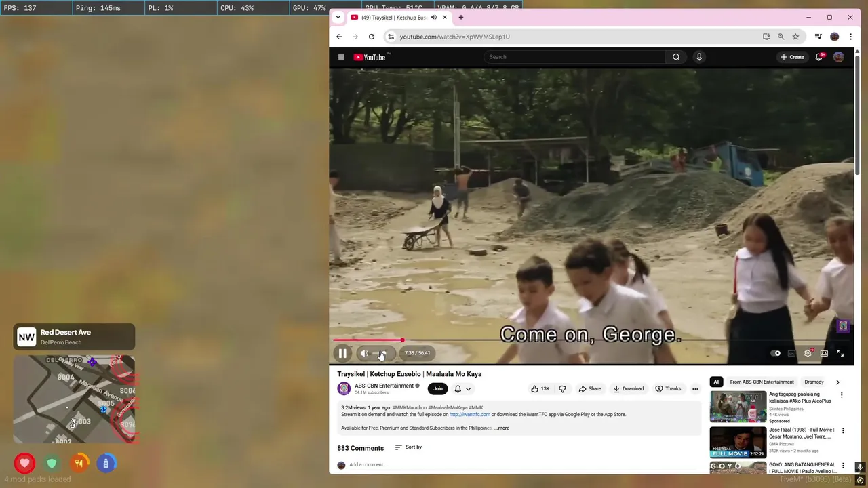Mute the tab via its audio icon
The height and width of the screenshot is (488, 868).
point(433,18)
